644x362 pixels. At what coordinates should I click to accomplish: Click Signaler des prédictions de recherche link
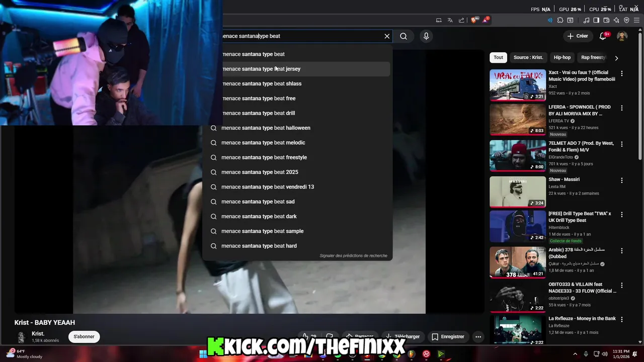pyautogui.click(x=353, y=256)
